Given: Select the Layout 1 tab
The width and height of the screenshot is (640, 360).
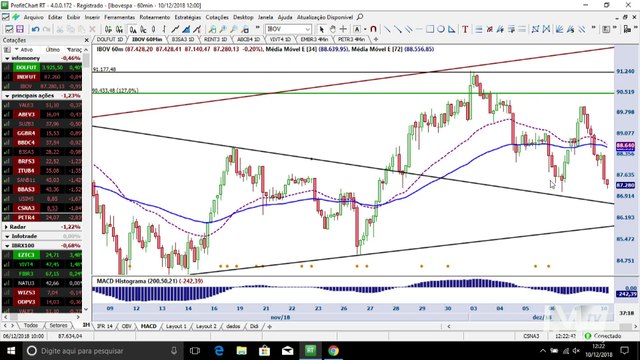Looking at the screenshot, I should click(x=176, y=326).
